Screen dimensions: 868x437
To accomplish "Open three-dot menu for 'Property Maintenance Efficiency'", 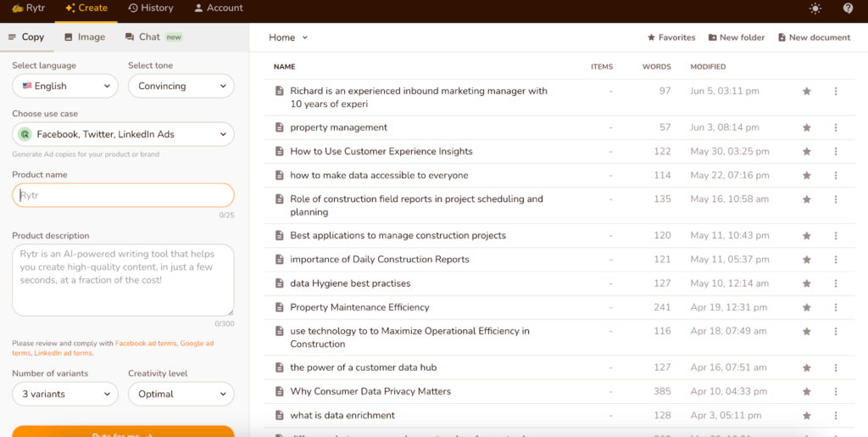I will (835, 307).
